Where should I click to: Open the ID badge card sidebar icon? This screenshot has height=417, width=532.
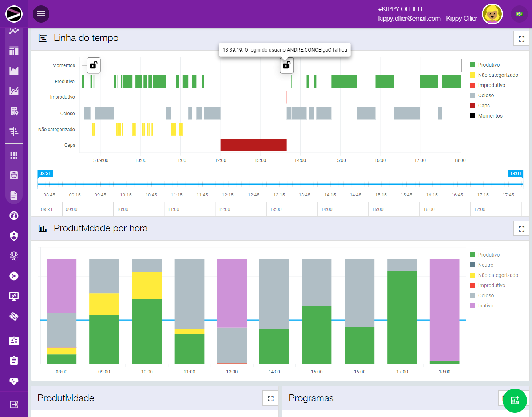click(14, 341)
